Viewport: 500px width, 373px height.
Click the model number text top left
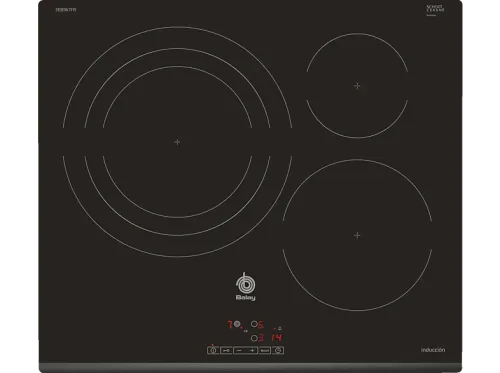point(66,10)
